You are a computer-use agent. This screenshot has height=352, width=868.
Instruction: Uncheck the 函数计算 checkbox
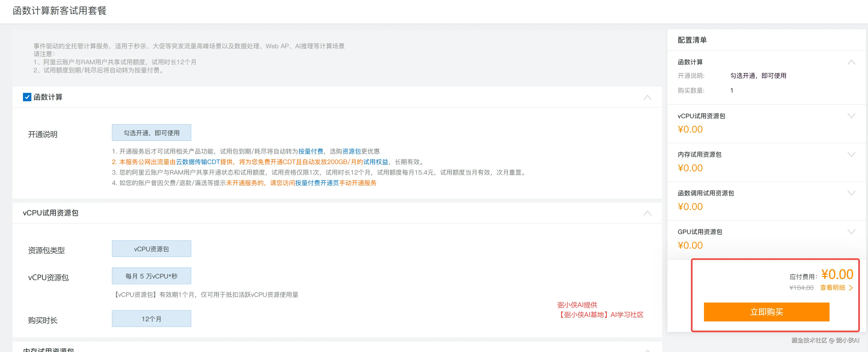27,97
